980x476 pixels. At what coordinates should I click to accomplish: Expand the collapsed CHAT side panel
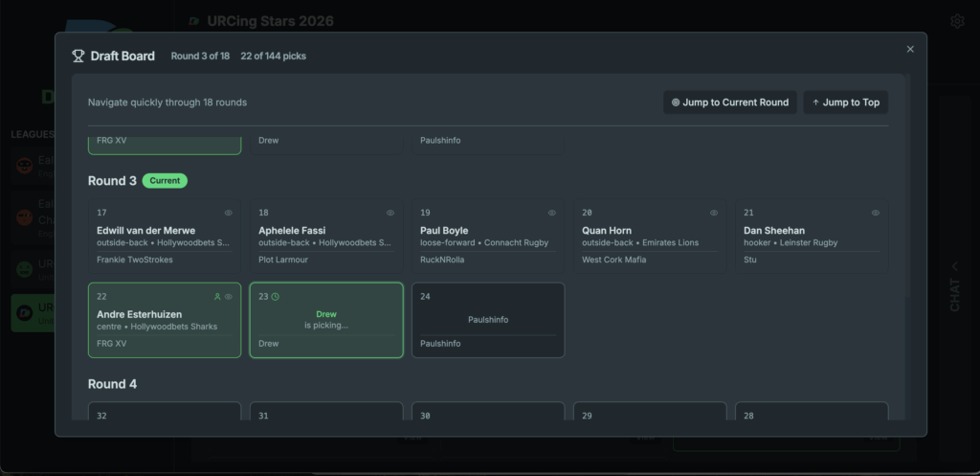click(x=954, y=286)
